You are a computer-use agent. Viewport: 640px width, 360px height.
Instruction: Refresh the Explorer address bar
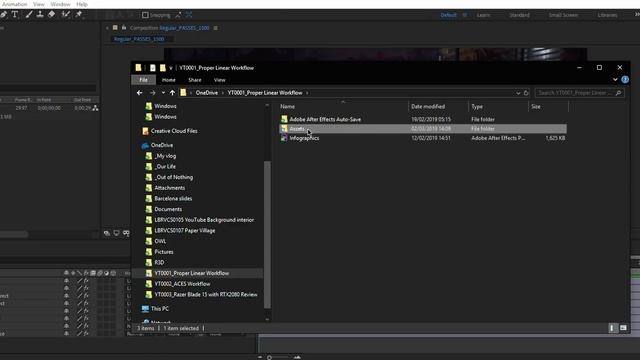(x=526, y=93)
